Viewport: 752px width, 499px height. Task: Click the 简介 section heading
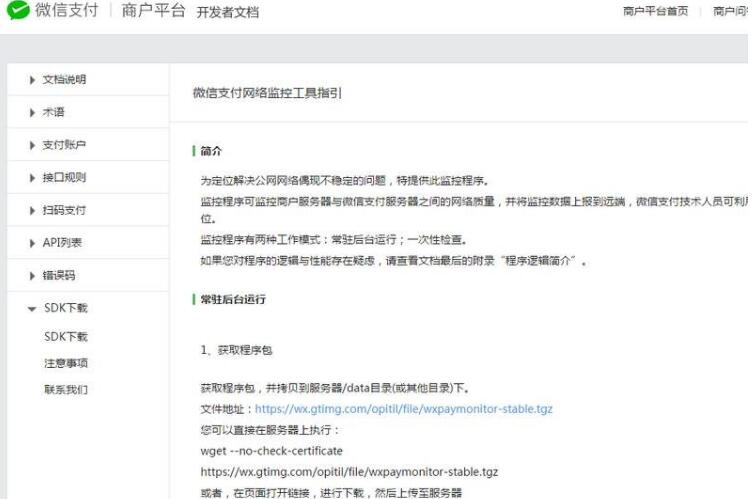[211, 151]
